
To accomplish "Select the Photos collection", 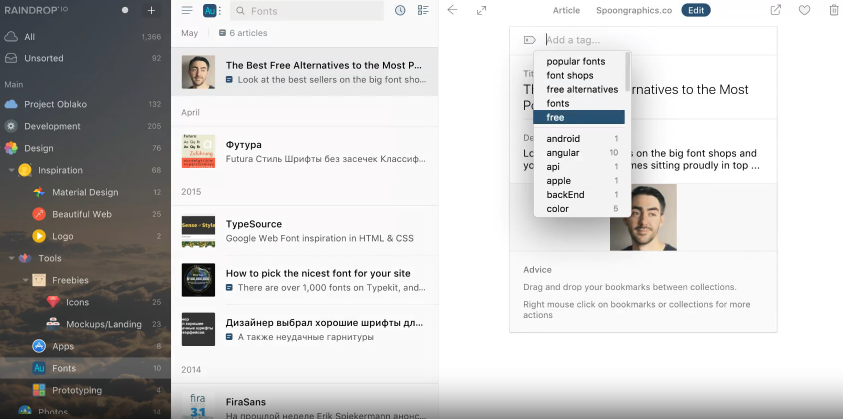I will tap(85, 412).
